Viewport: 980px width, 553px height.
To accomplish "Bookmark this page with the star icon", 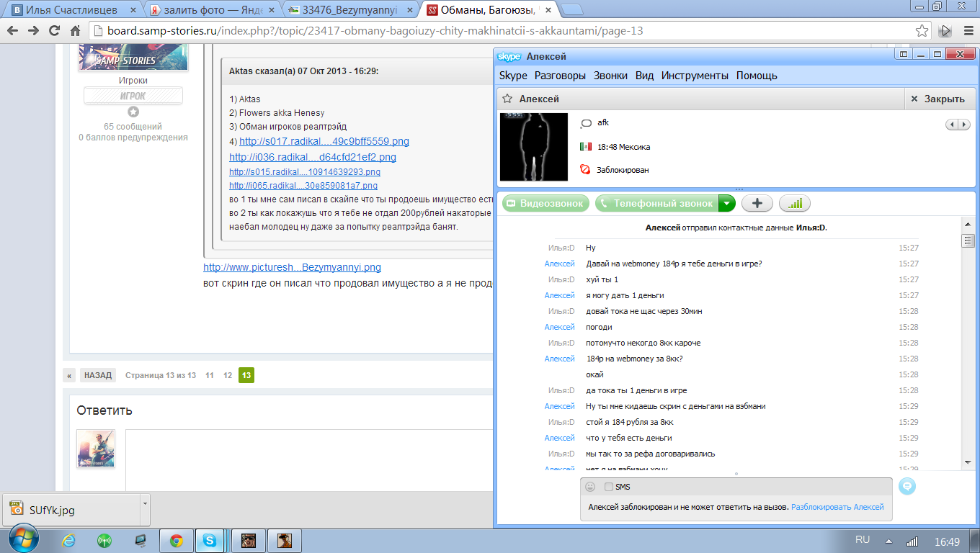I will tap(922, 31).
